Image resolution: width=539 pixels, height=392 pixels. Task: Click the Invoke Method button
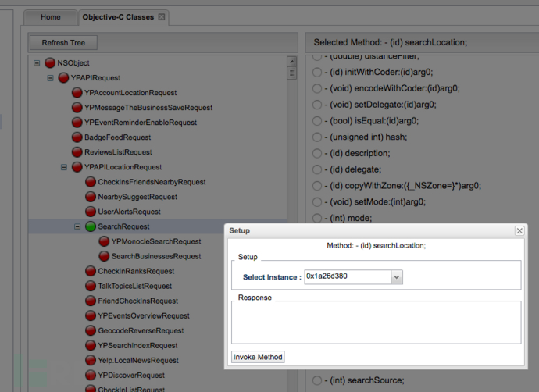(x=258, y=357)
